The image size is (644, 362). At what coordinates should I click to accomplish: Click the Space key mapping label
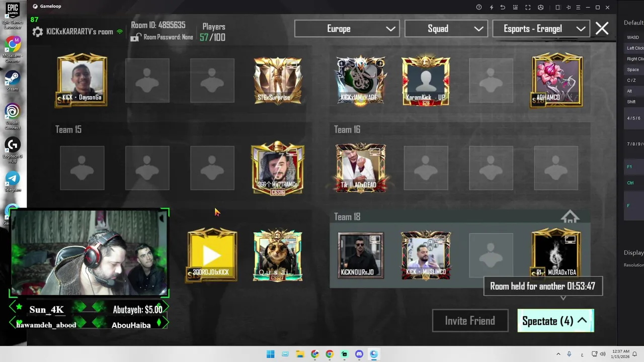tap(633, 69)
